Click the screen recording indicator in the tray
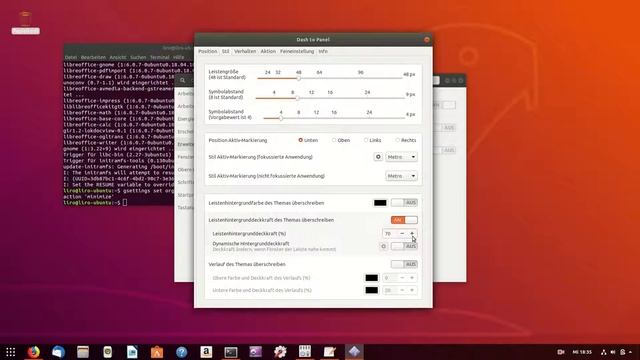Screen dimensions: 640x360 click(x=561, y=352)
